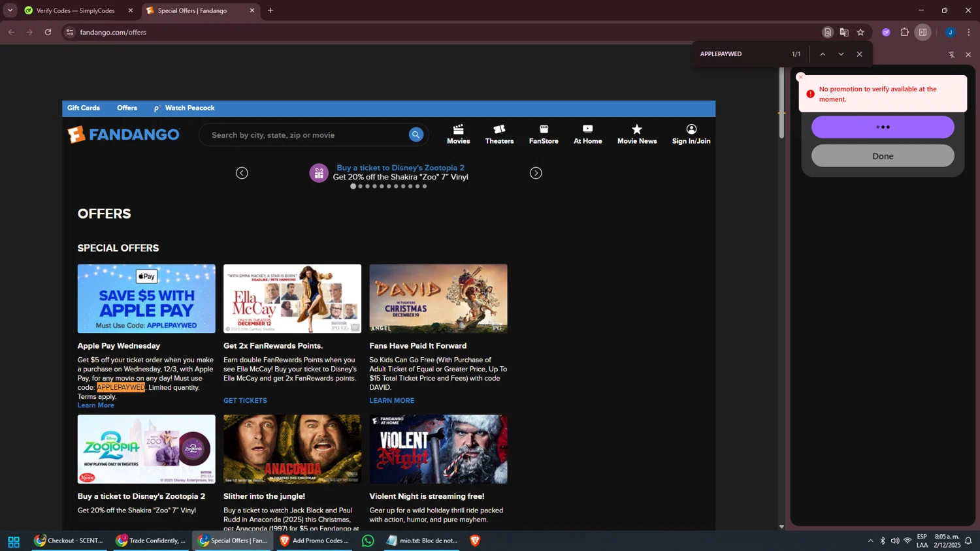Click the Fandango search magnifier icon

[416, 134]
